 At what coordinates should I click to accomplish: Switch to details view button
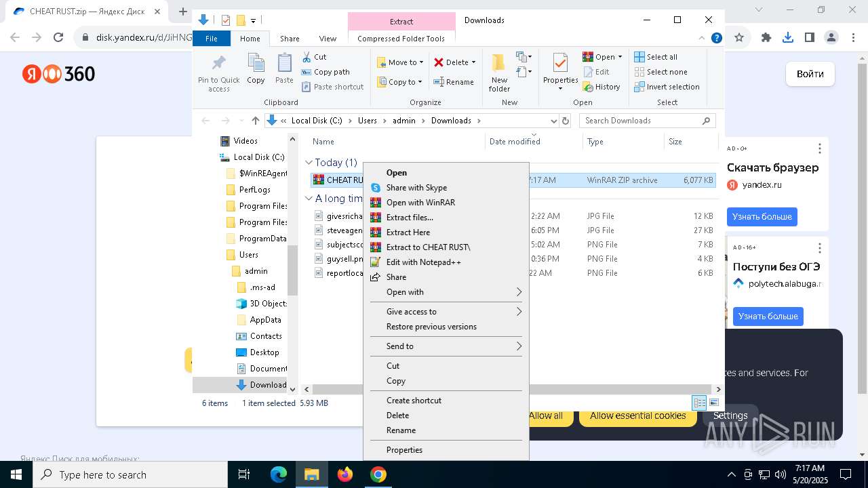(699, 403)
